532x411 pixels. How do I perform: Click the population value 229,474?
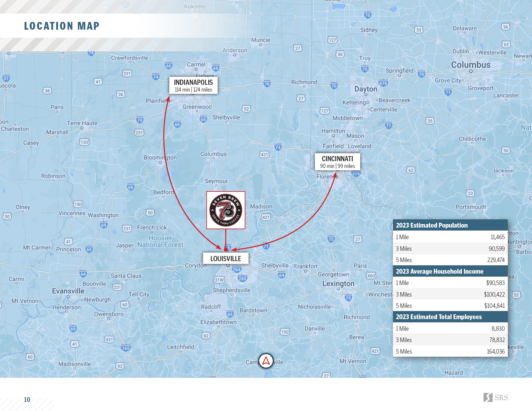496,260
